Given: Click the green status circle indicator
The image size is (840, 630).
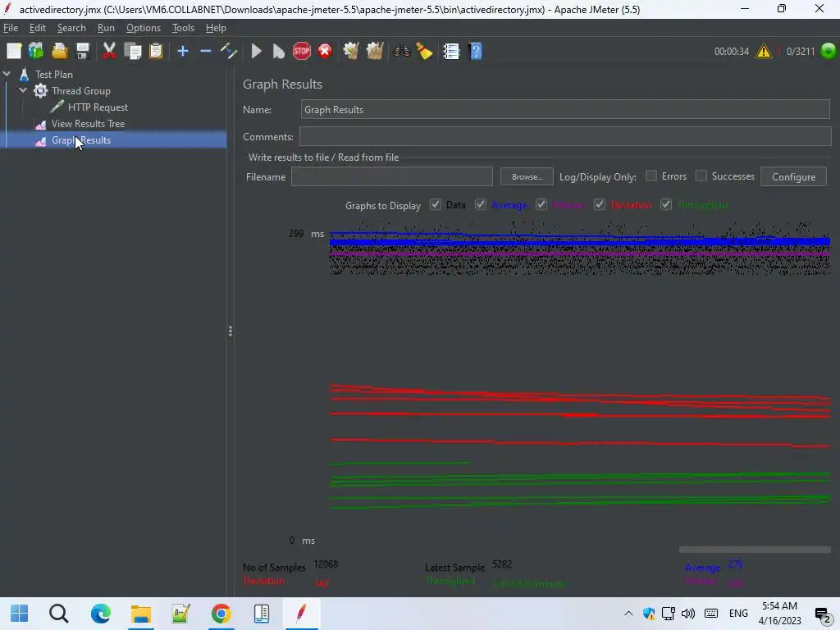Looking at the screenshot, I should [x=829, y=51].
